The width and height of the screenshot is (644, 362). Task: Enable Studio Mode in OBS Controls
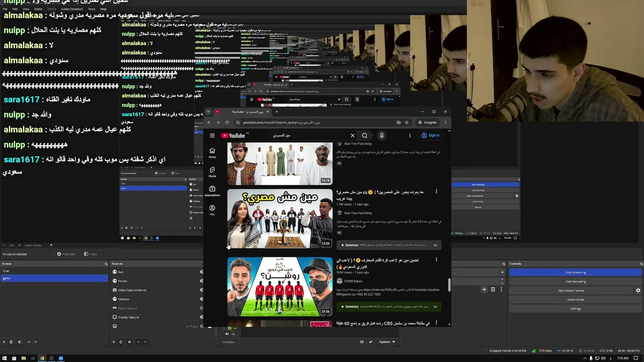[576, 300]
